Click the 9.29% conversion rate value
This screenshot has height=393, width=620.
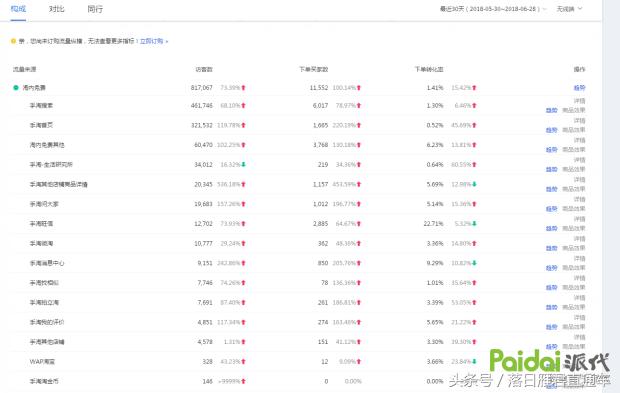pyautogui.click(x=435, y=263)
